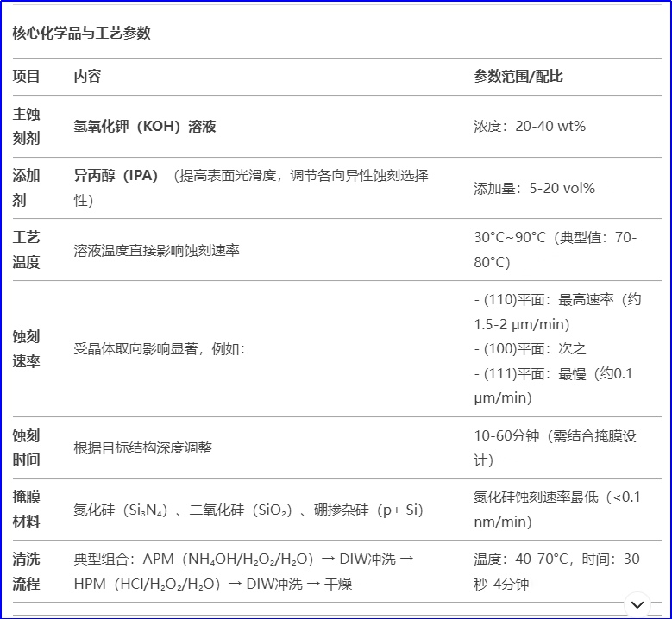Screen dimensions: 672x619
Task: Select heading 核心化学品与工艺参数
Action: (81, 33)
